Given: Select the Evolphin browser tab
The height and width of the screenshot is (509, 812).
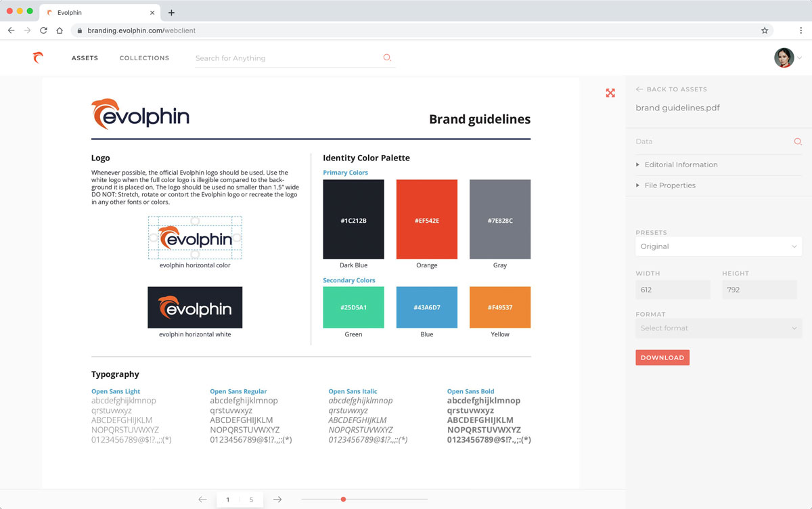Looking at the screenshot, I should 100,12.
